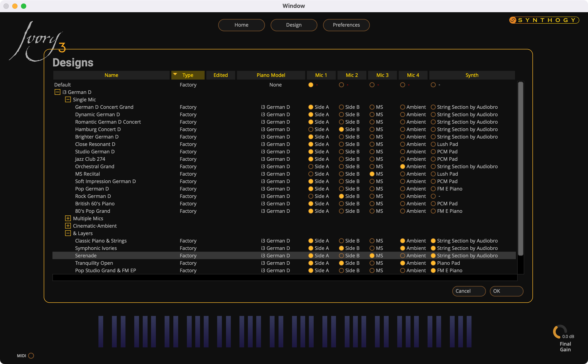588x364 pixels.
Task: Toggle Ambient mic for Orchestral Grand
Action: (402, 166)
